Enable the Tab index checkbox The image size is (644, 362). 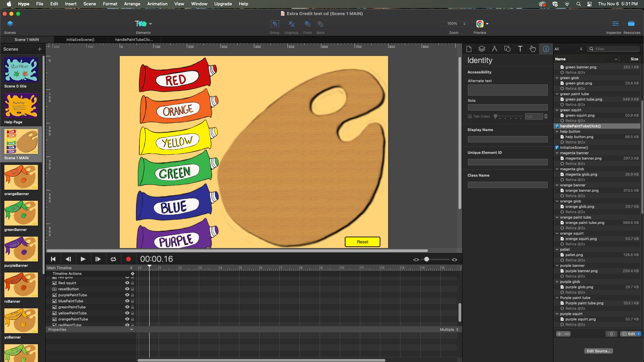pyautogui.click(x=470, y=116)
